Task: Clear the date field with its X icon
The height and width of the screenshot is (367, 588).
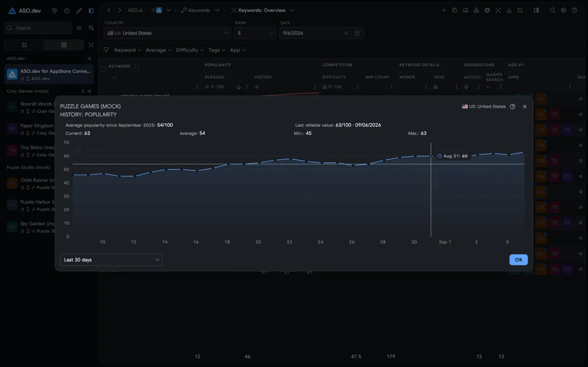Action: pos(346,33)
